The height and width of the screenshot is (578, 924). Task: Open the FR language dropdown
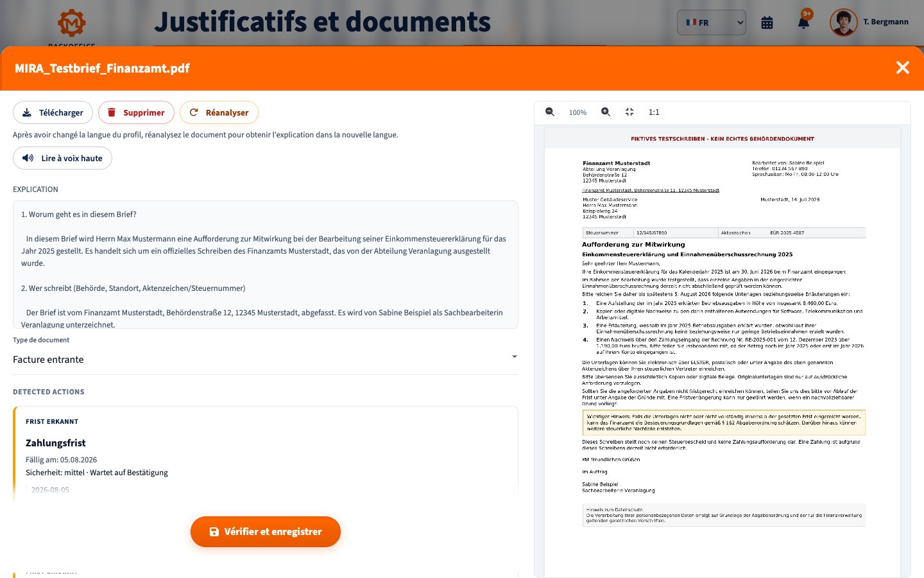tap(712, 22)
